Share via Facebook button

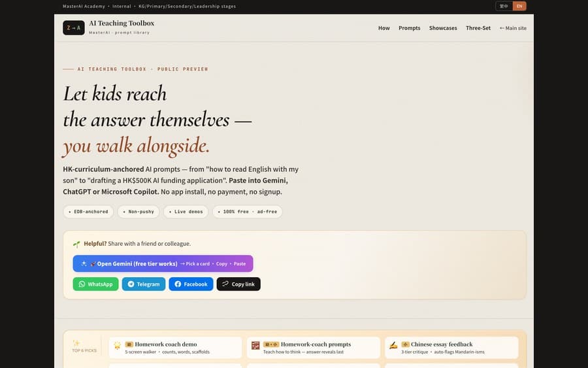point(191,284)
